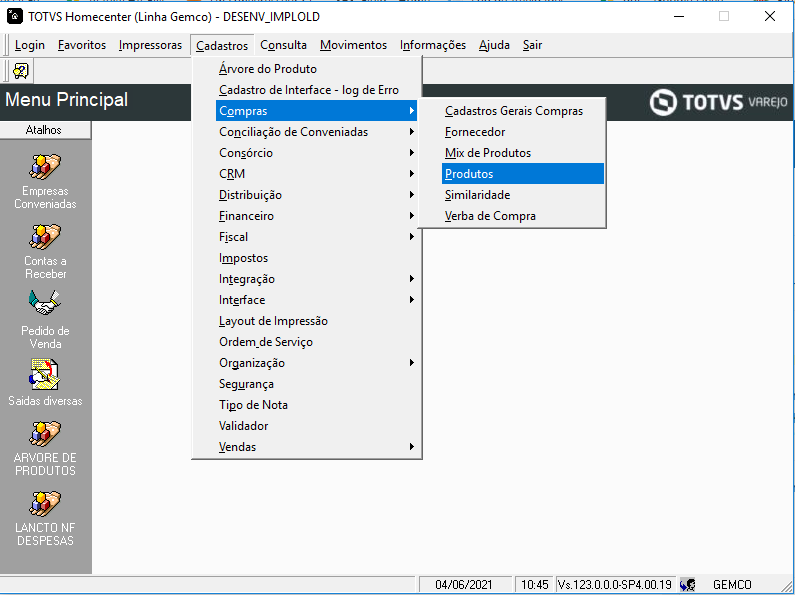The image size is (795, 595).
Task: Click the user icon in status bar
Action: 688,584
